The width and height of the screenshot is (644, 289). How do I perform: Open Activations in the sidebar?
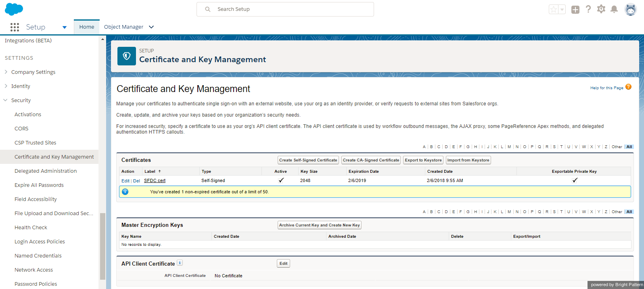pyautogui.click(x=28, y=115)
